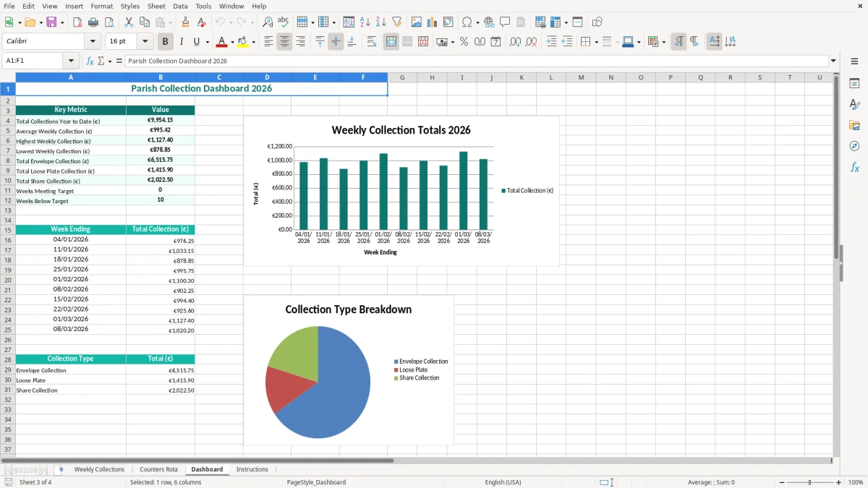
Task: Expand the formula bar arrow
Action: pos(833,61)
